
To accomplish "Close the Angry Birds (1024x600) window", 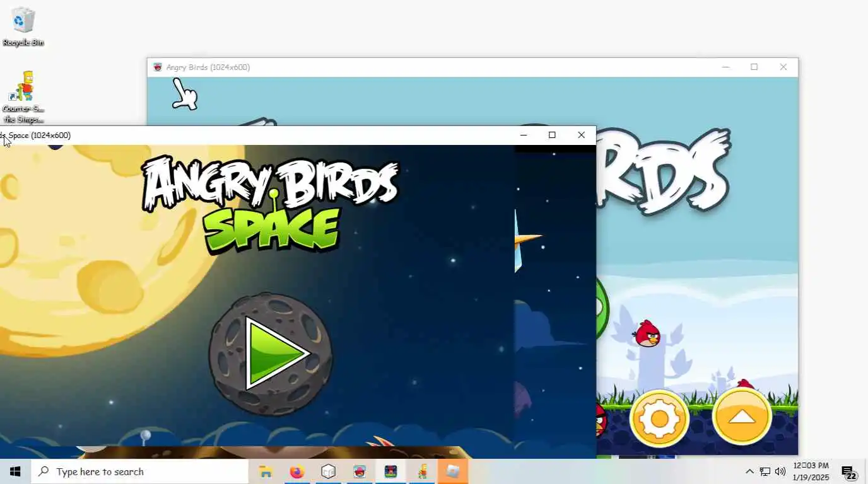I will pos(783,67).
